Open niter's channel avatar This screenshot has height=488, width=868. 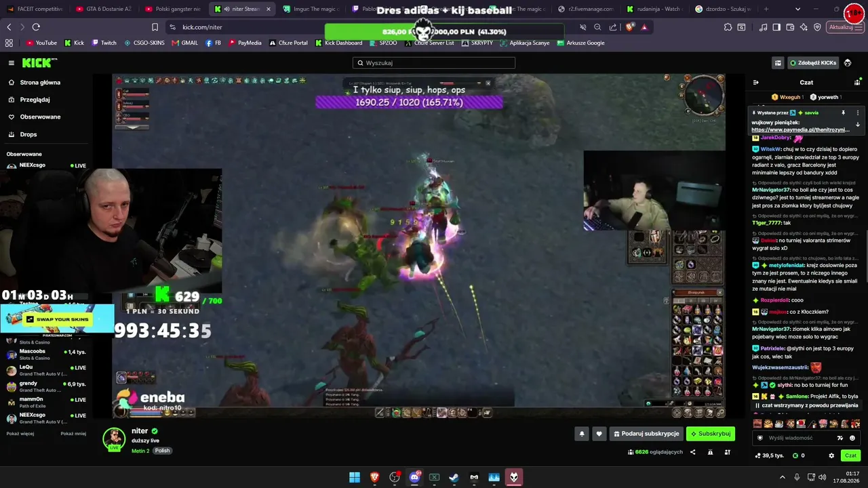pyautogui.click(x=114, y=439)
